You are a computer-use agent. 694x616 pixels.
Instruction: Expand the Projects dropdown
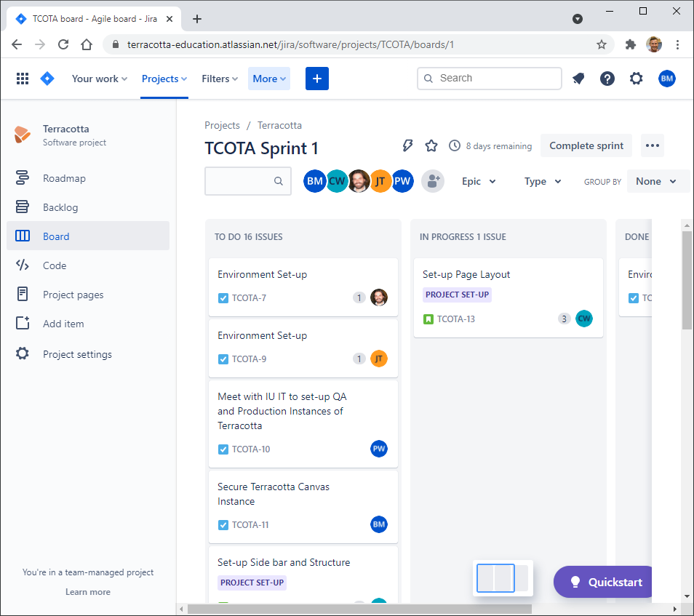point(164,79)
